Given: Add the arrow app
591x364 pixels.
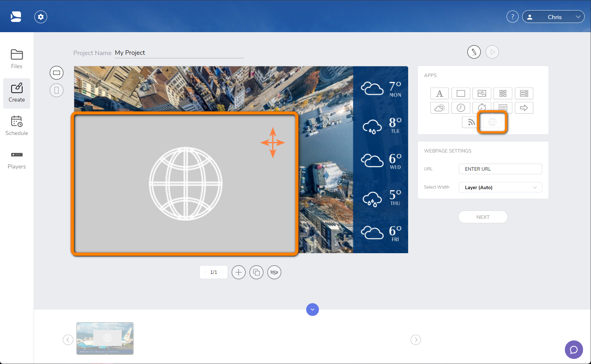Looking at the screenshot, I should 524,108.
